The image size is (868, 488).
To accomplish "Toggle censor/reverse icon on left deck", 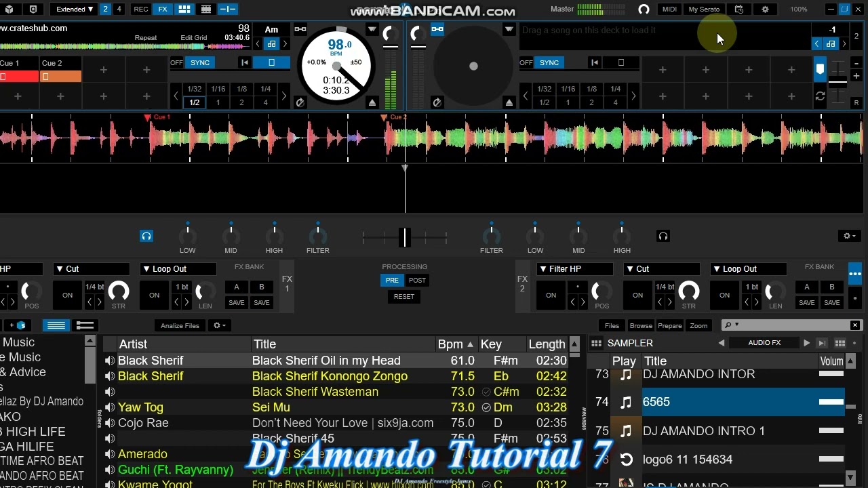I will point(300,102).
